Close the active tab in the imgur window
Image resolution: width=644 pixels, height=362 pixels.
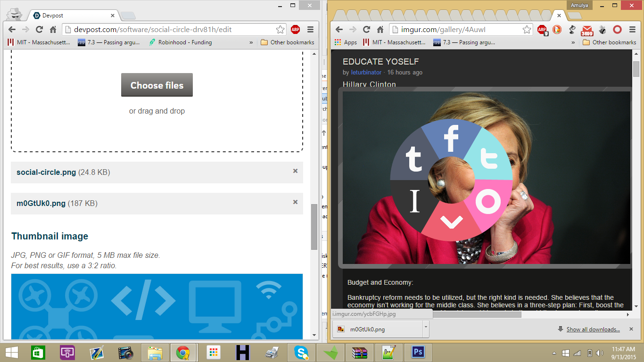click(559, 16)
